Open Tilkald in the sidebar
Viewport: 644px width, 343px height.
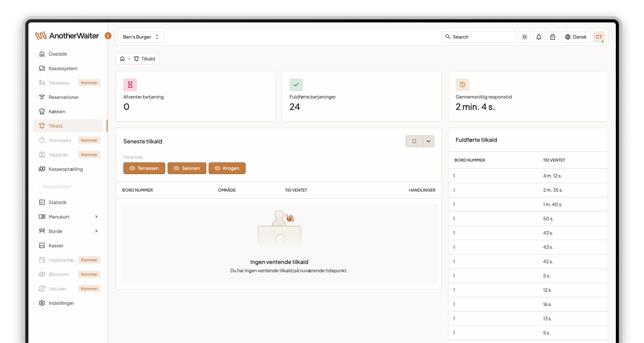point(68,126)
